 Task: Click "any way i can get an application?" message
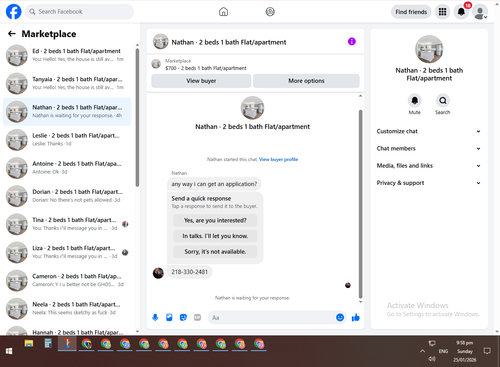[x=214, y=184]
